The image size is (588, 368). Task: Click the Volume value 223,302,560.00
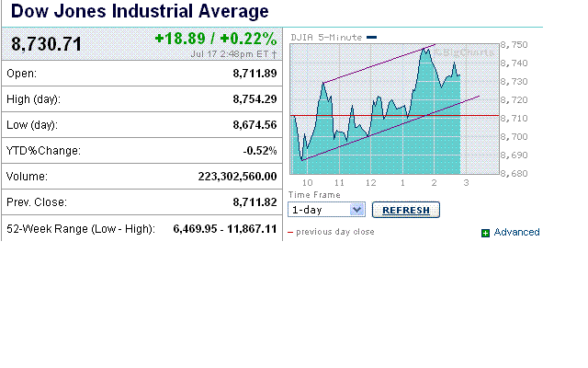click(x=237, y=177)
